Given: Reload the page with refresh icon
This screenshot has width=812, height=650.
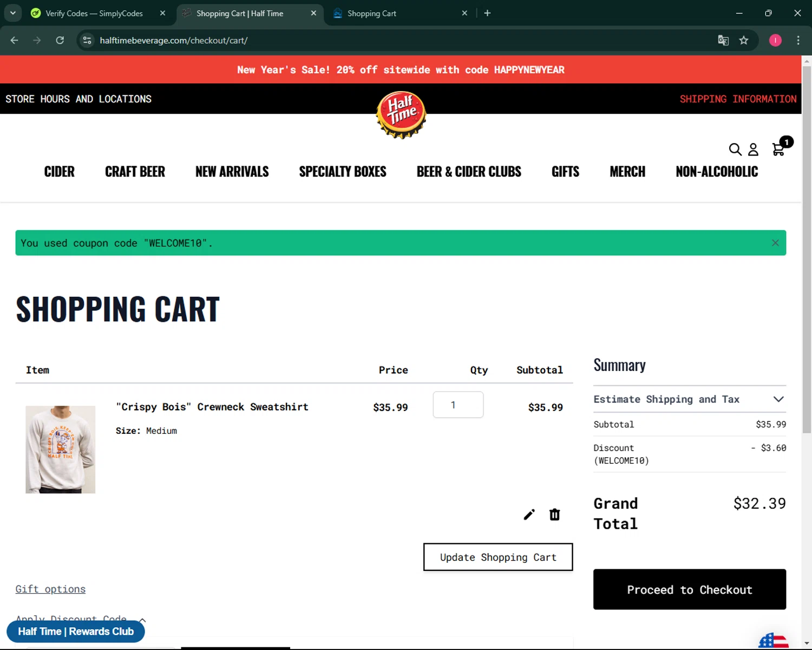Looking at the screenshot, I should pos(60,40).
